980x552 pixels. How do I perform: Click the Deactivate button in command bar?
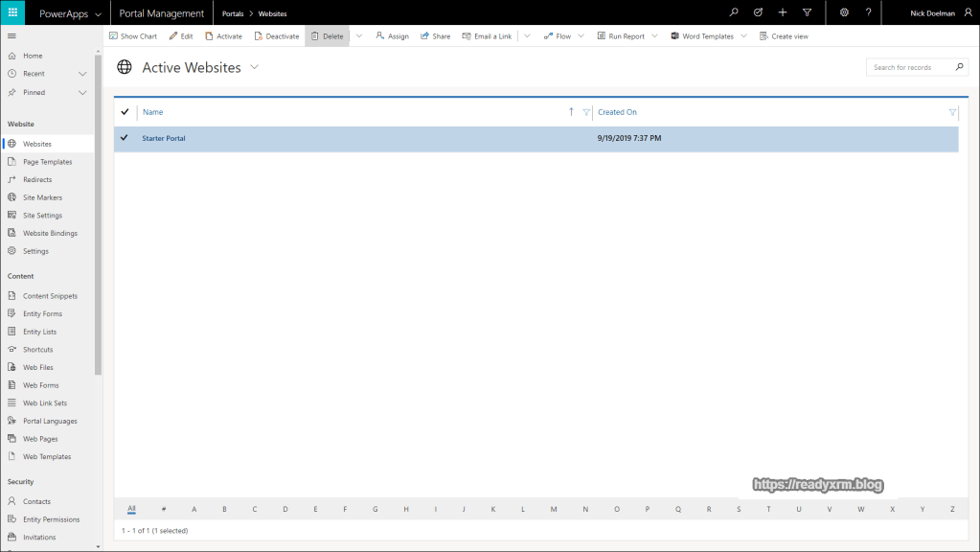coord(277,36)
